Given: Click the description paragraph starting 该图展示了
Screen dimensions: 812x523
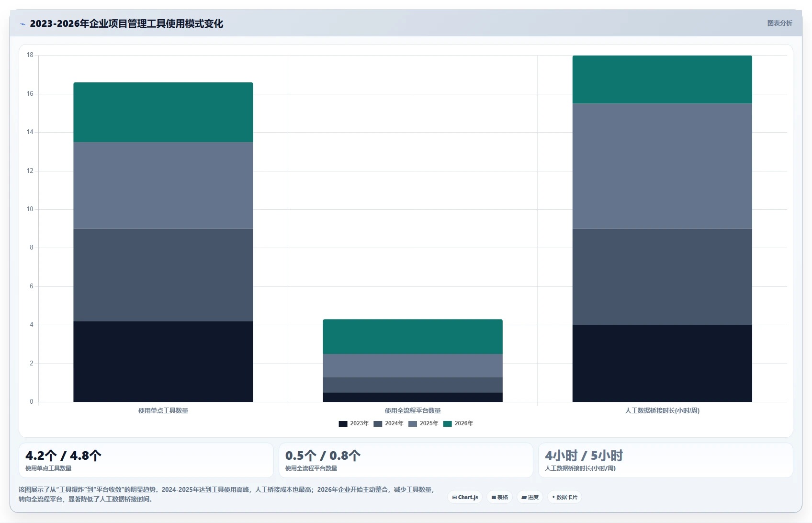Looking at the screenshot, I should pos(226,494).
